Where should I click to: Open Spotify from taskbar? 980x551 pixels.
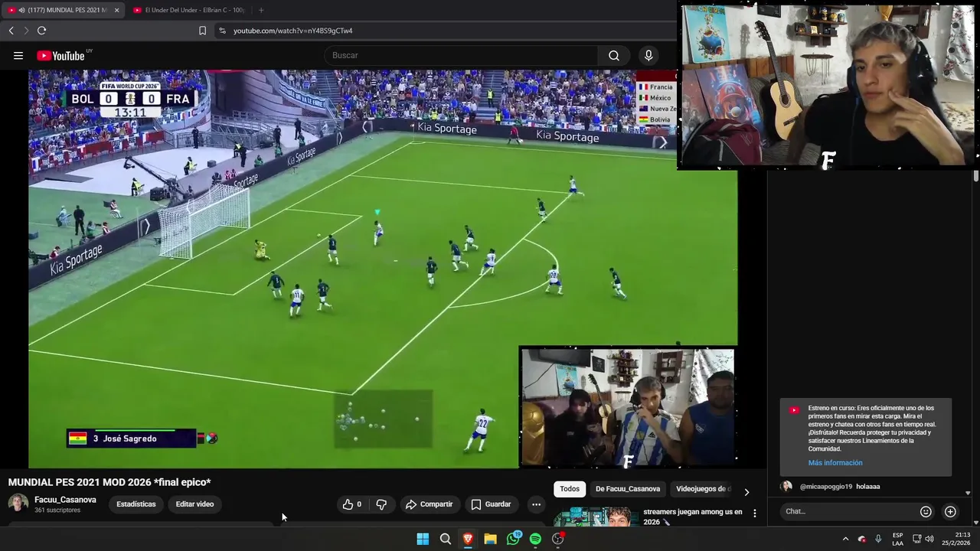pos(535,539)
